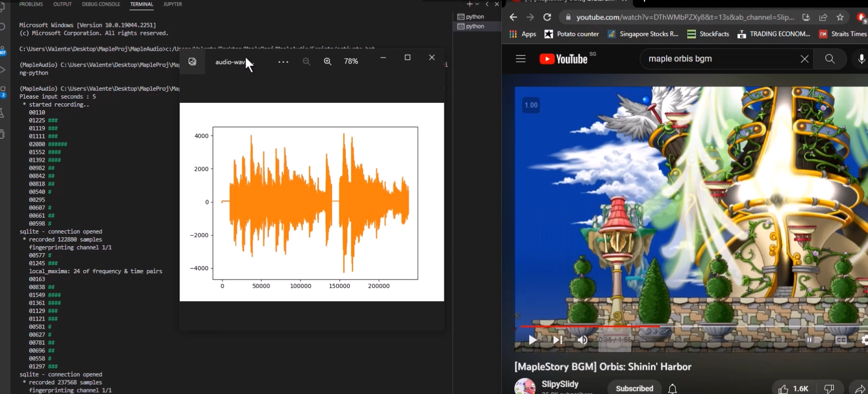Toggle YouTube autoplay switch
868x394 pixels.
[x=814, y=340]
